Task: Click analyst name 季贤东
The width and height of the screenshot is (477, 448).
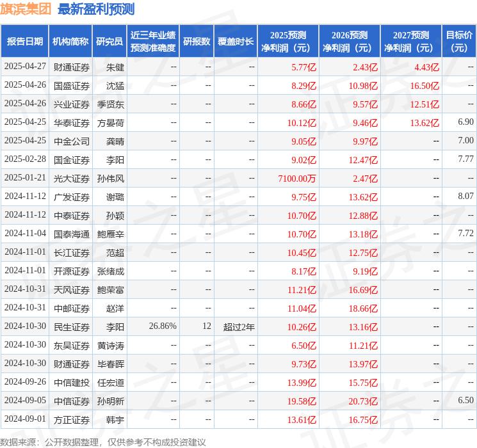Action: click(x=110, y=104)
